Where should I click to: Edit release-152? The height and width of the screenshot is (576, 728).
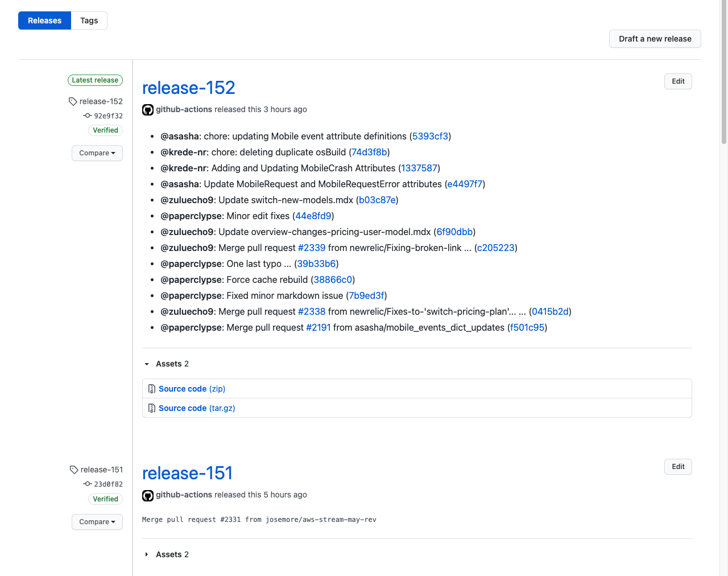click(x=678, y=81)
